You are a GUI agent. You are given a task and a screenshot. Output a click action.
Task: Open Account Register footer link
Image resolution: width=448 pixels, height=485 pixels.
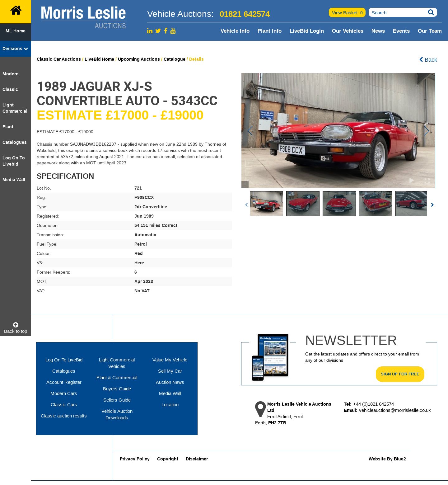click(x=64, y=382)
